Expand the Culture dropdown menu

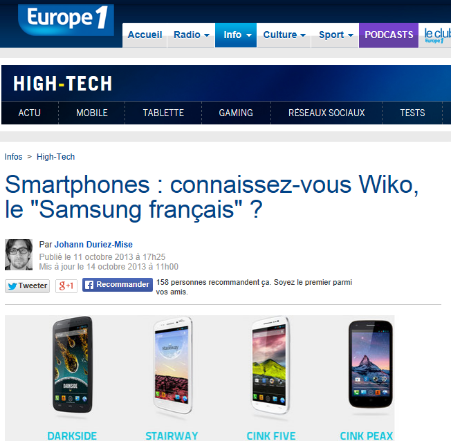284,35
